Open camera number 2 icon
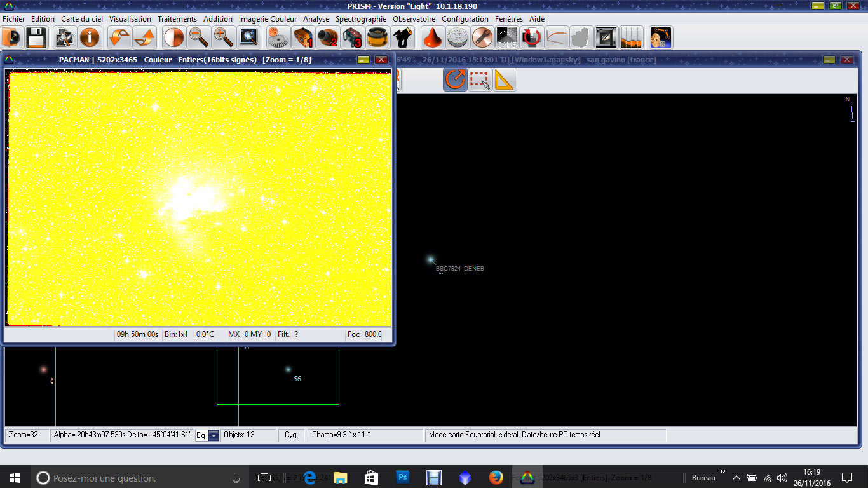Image resolution: width=868 pixels, height=488 pixels. (x=328, y=38)
